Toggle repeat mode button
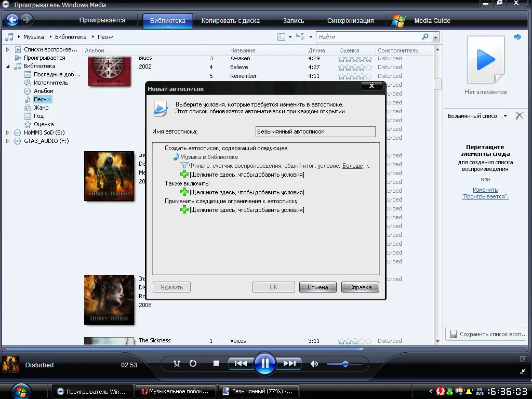 click(x=193, y=364)
